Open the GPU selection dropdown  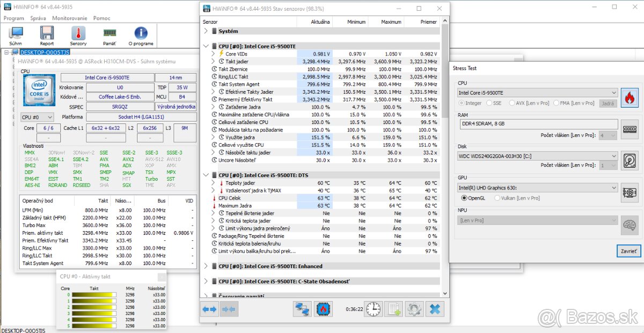[x=538, y=188]
